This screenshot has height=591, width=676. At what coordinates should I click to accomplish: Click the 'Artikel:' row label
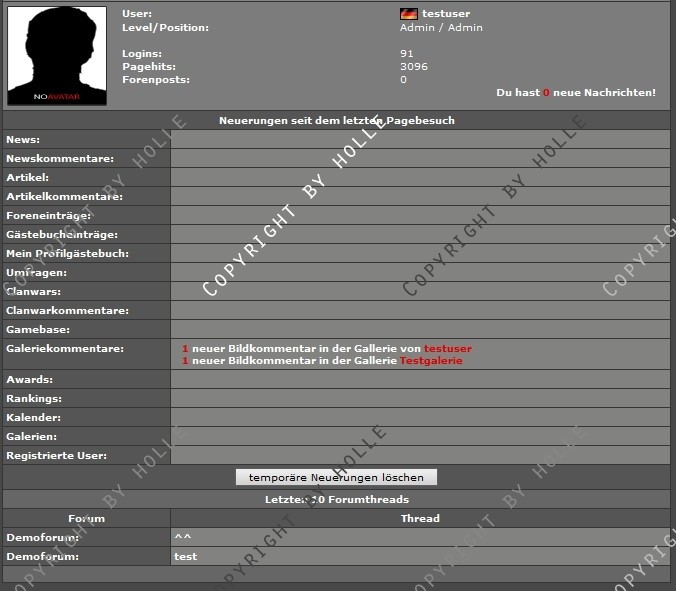click(x=28, y=178)
